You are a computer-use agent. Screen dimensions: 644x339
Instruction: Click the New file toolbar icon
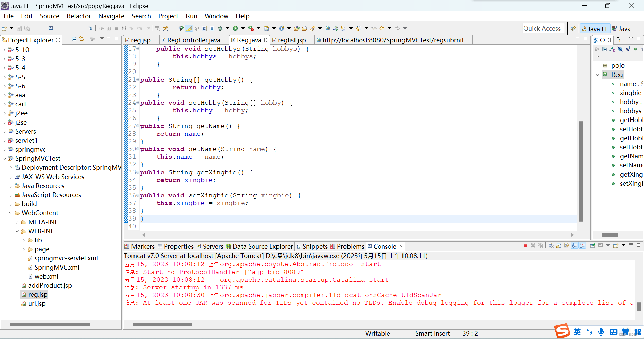4,29
